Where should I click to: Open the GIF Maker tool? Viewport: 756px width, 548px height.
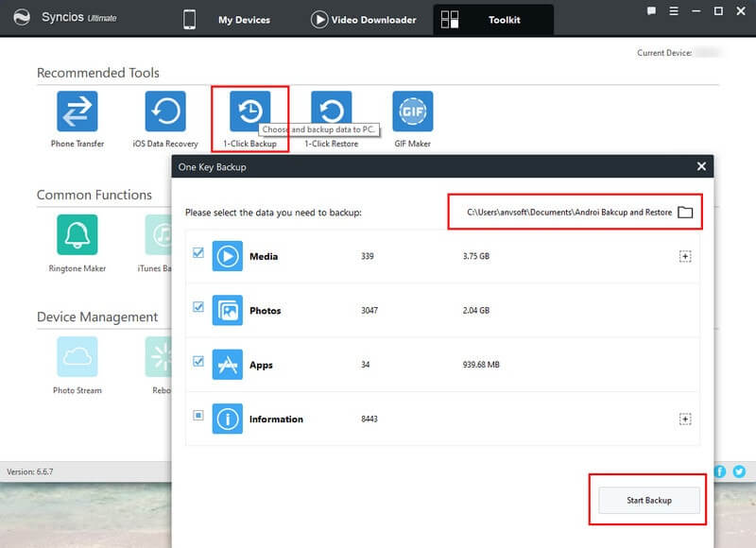(x=413, y=111)
